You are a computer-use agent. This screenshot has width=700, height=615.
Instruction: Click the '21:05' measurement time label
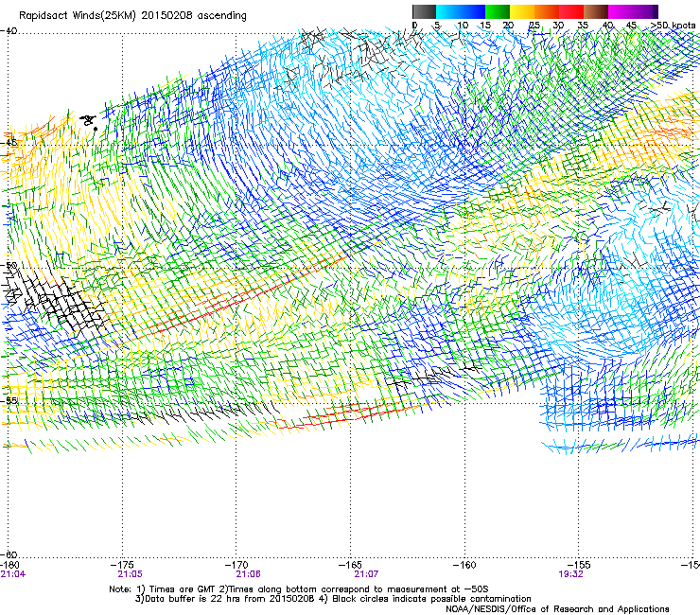click(x=130, y=574)
